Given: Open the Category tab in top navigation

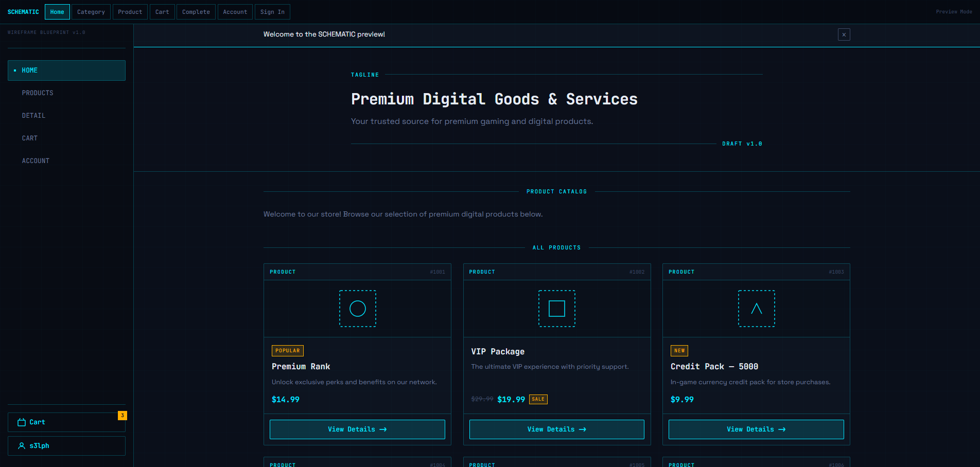Looking at the screenshot, I should tap(91, 12).
